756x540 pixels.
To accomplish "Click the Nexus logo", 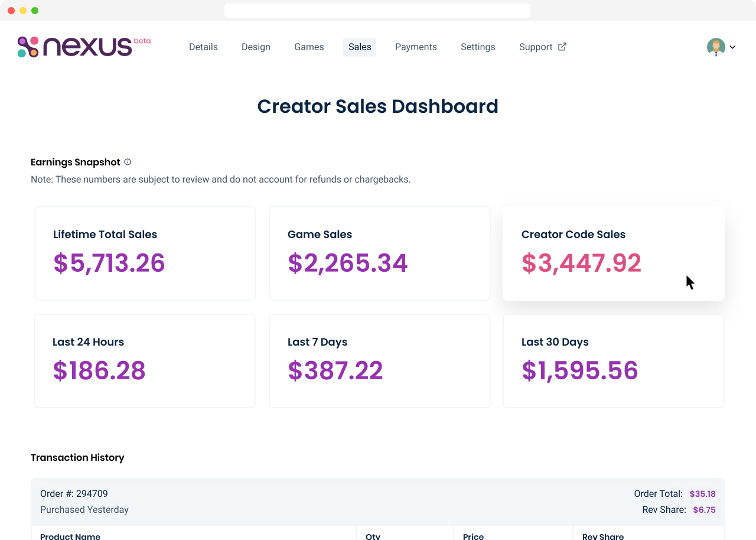I will (83, 46).
